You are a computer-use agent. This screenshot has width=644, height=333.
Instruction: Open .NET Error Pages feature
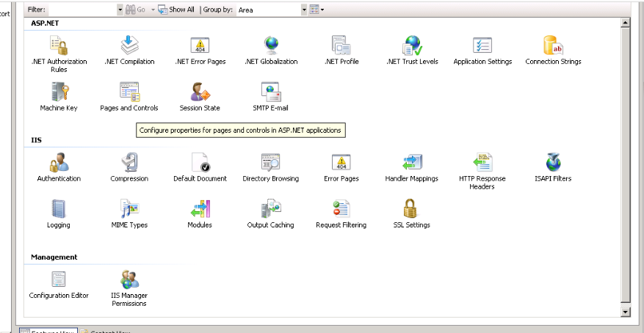pos(200,50)
